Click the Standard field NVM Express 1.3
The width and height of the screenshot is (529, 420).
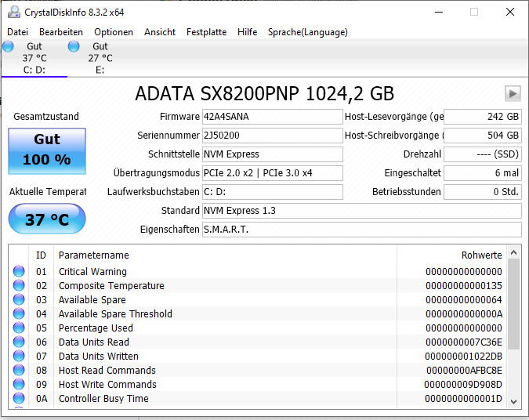coord(362,211)
